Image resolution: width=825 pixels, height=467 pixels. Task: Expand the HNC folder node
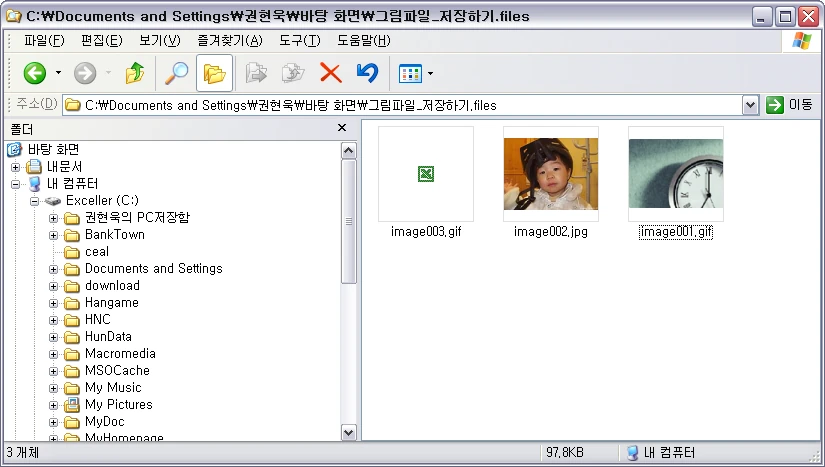pos(54,320)
